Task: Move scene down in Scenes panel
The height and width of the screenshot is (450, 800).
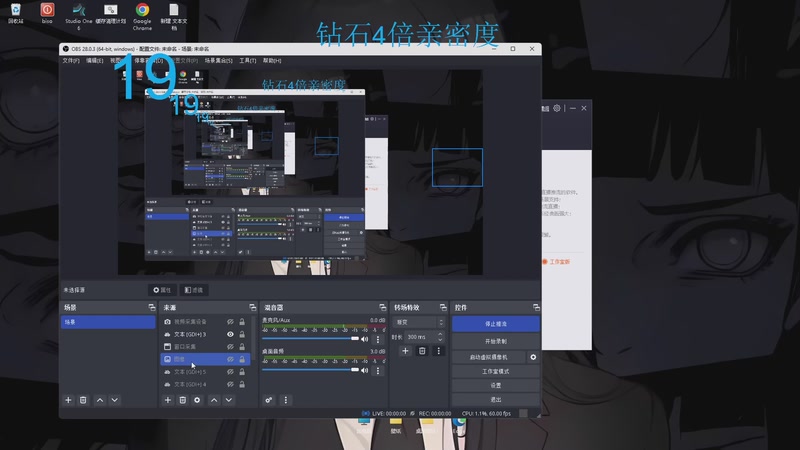Action: click(x=115, y=400)
